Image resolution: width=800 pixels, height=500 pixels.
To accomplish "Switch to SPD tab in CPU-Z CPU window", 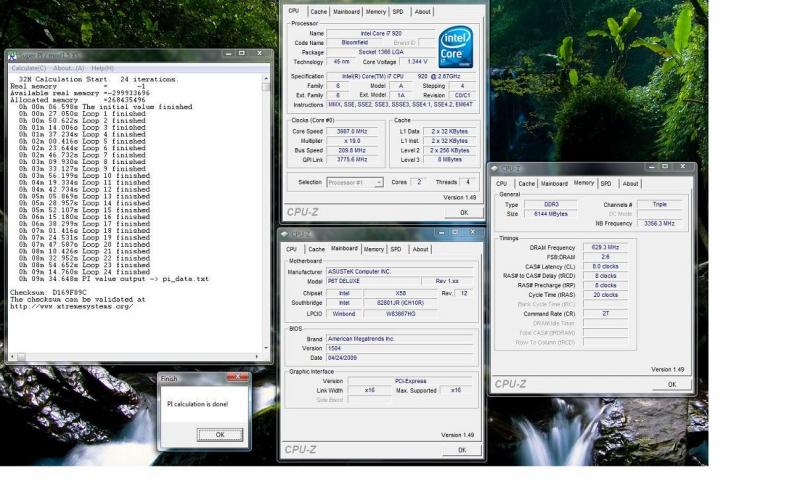I will click(x=398, y=12).
